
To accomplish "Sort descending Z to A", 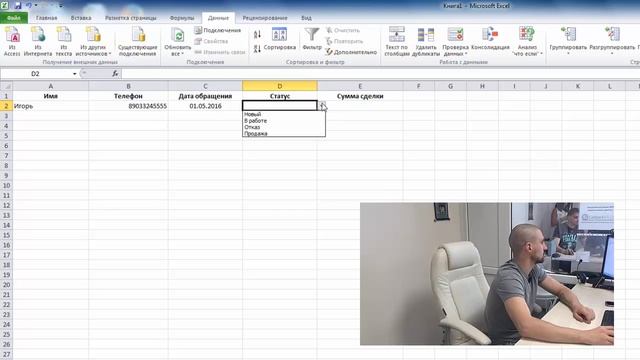I will click(x=257, y=49).
